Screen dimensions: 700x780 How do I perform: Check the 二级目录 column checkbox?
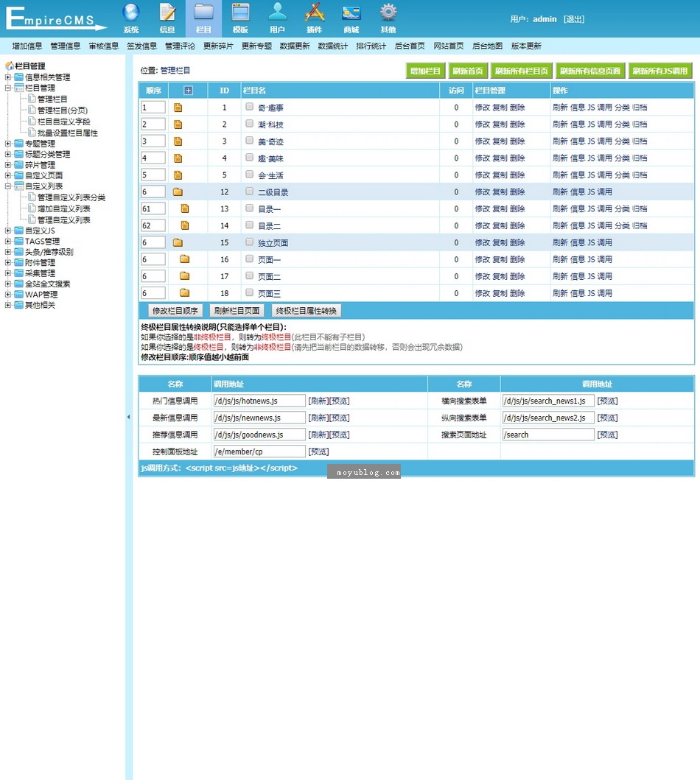[249, 192]
